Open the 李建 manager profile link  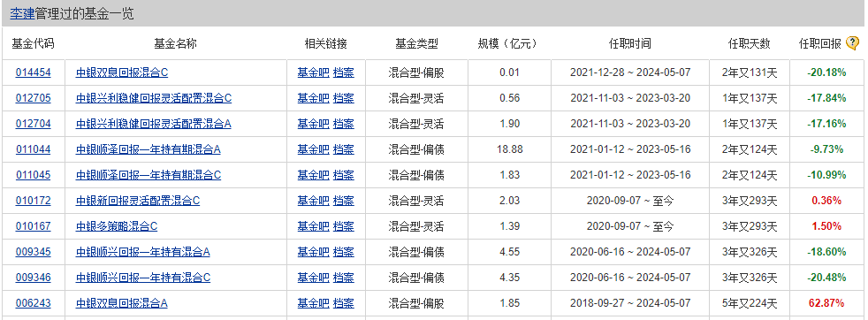pyautogui.click(x=22, y=14)
